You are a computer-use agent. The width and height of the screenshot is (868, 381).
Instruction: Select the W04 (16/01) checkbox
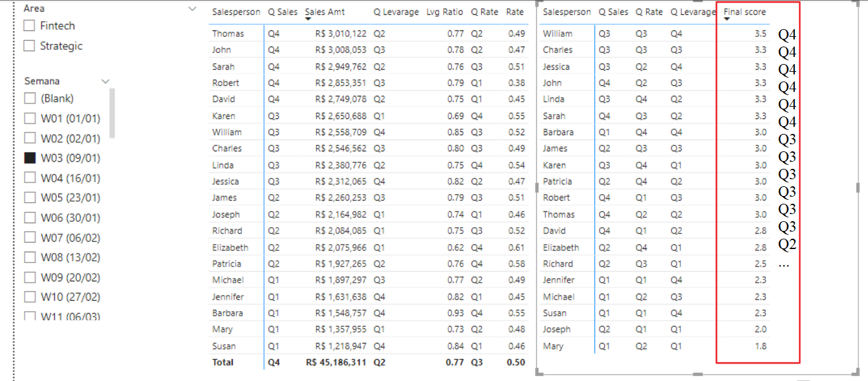(30, 178)
